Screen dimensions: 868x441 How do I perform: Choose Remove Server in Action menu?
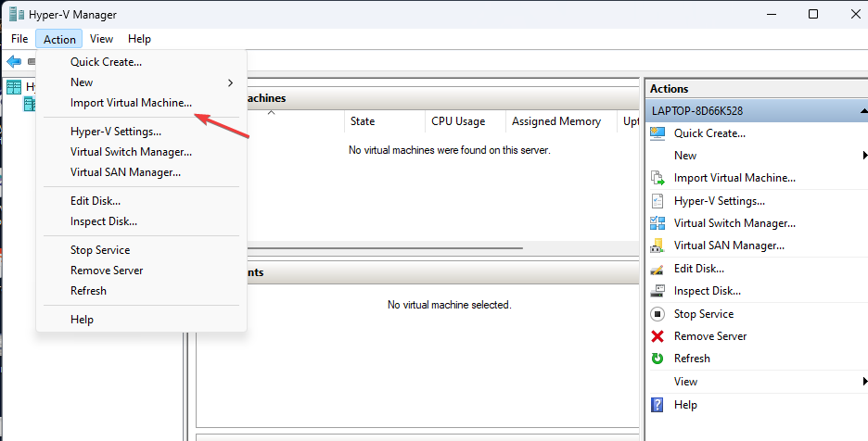coord(141,271)
